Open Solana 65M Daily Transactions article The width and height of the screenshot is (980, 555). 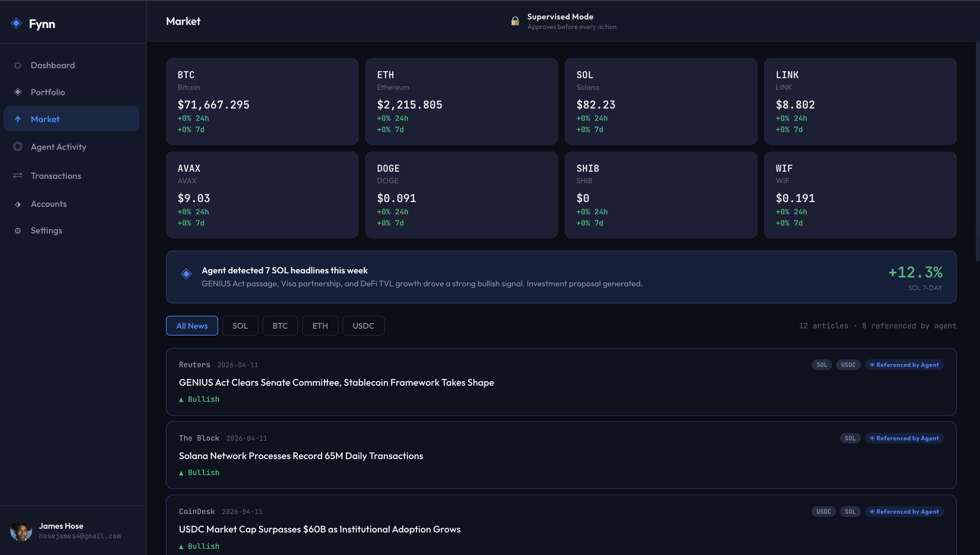(300, 456)
